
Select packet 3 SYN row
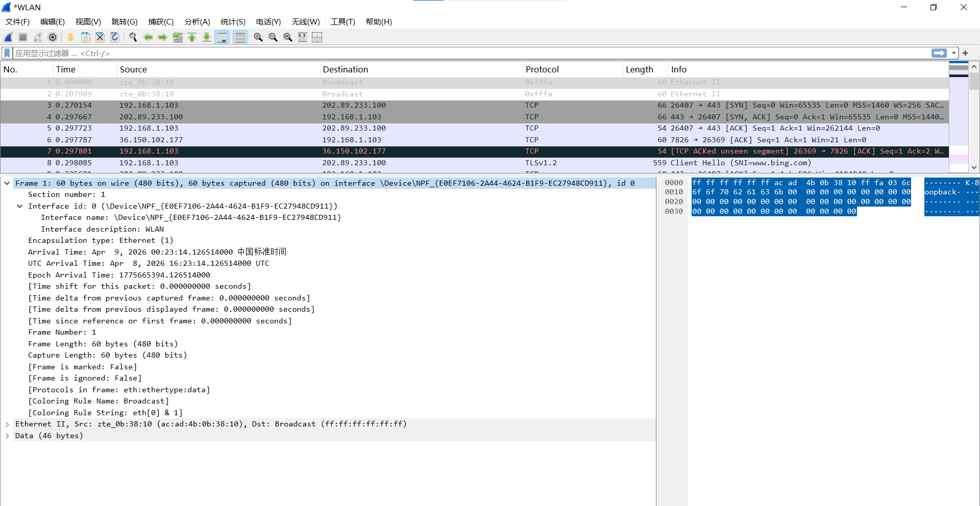[x=475, y=105]
